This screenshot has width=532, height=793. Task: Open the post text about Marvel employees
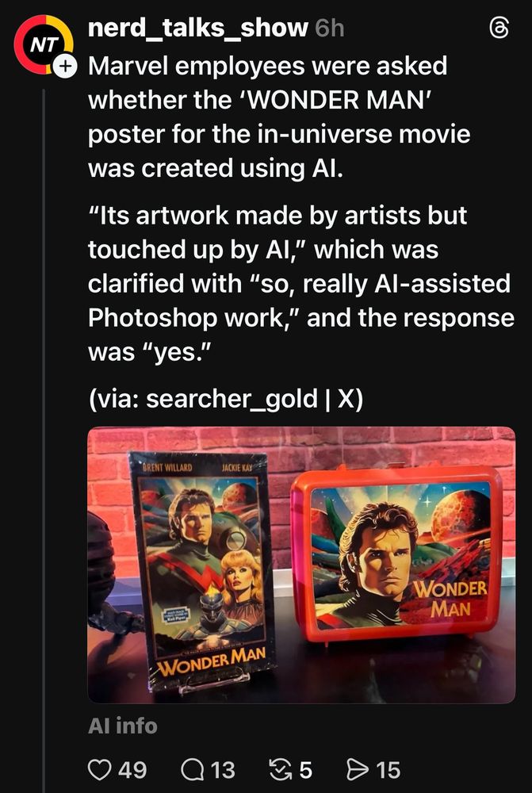(279, 117)
